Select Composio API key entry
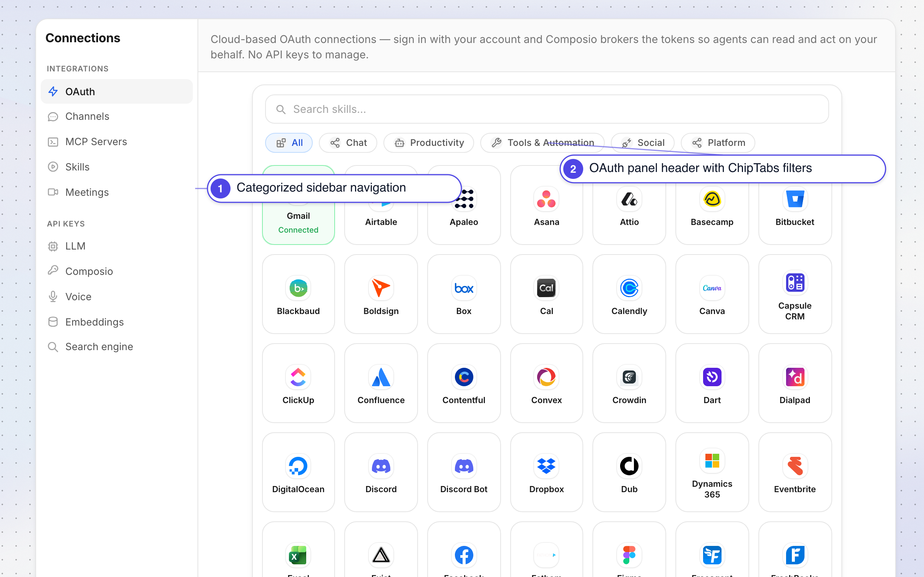 tap(117, 271)
